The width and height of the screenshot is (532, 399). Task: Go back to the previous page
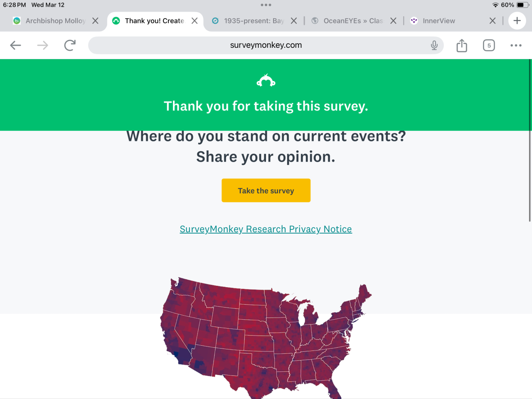click(x=15, y=45)
